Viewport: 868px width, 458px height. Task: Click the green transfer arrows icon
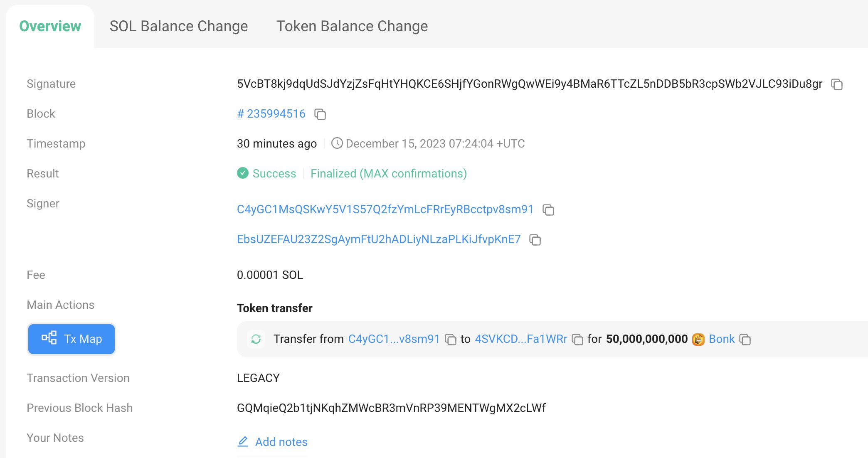[x=256, y=339]
